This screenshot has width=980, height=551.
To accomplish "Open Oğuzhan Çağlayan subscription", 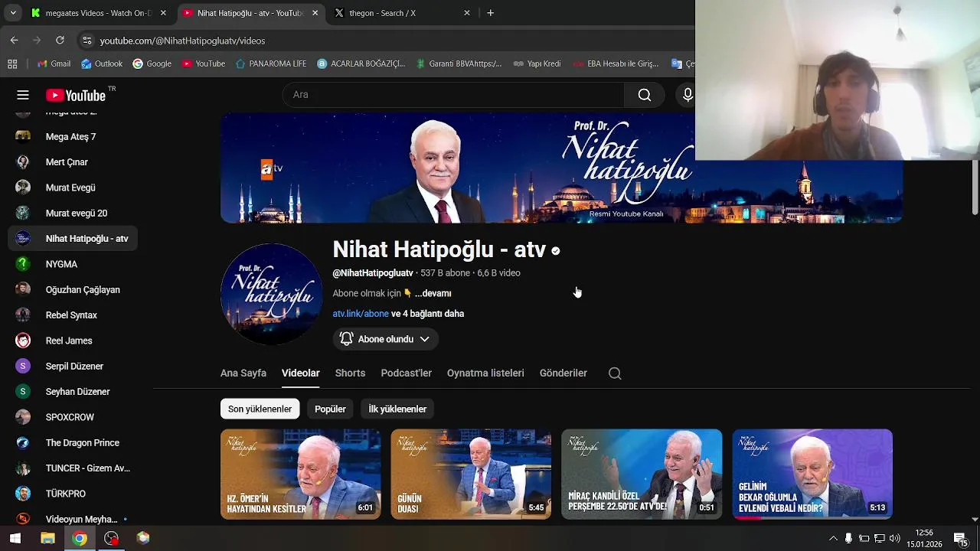I will (73, 289).
